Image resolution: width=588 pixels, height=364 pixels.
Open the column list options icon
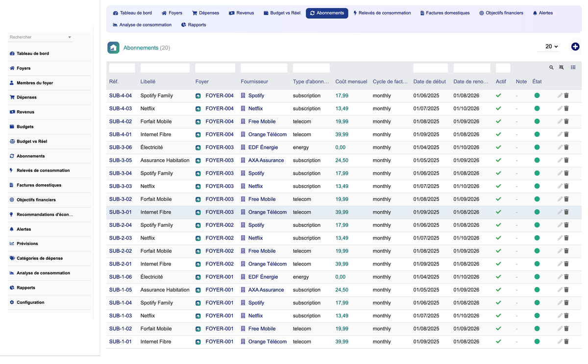coord(573,68)
